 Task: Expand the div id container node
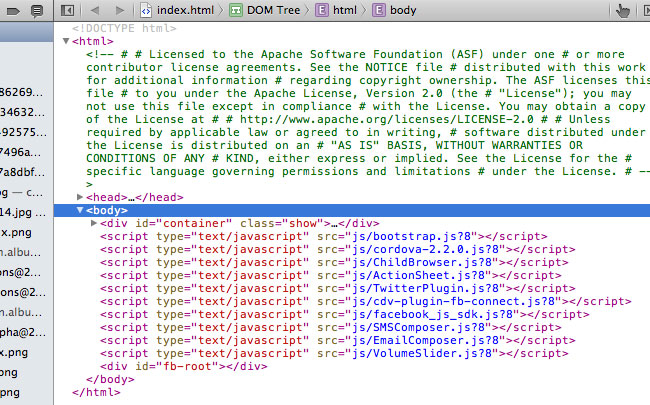click(x=94, y=223)
